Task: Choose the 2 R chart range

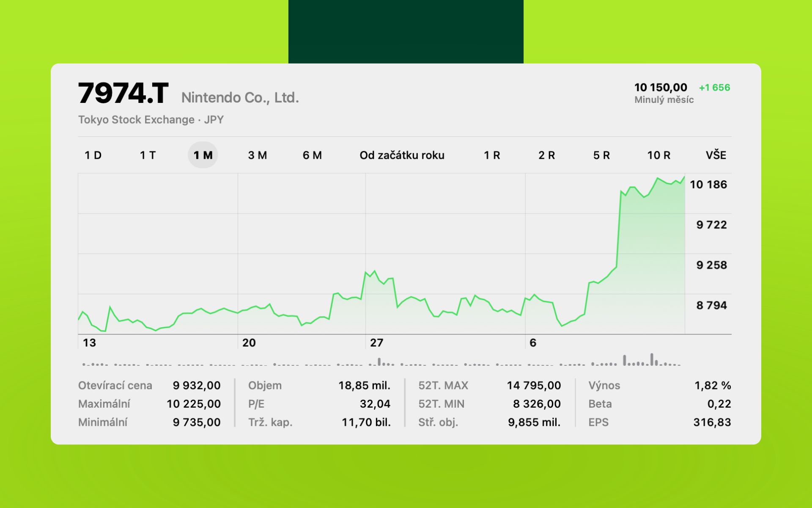Action: coord(546,155)
